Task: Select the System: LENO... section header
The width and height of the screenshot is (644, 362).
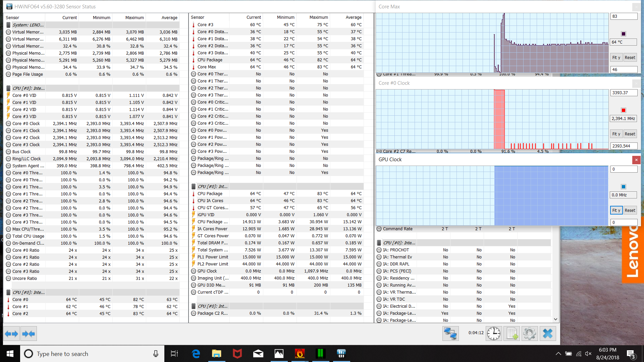Action: pyautogui.click(x=28, y=25)
